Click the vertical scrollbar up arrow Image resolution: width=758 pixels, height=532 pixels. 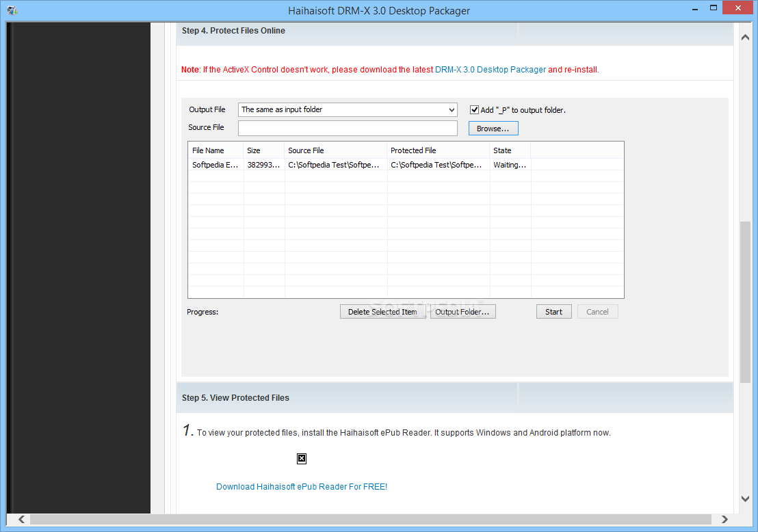(745, 37)
